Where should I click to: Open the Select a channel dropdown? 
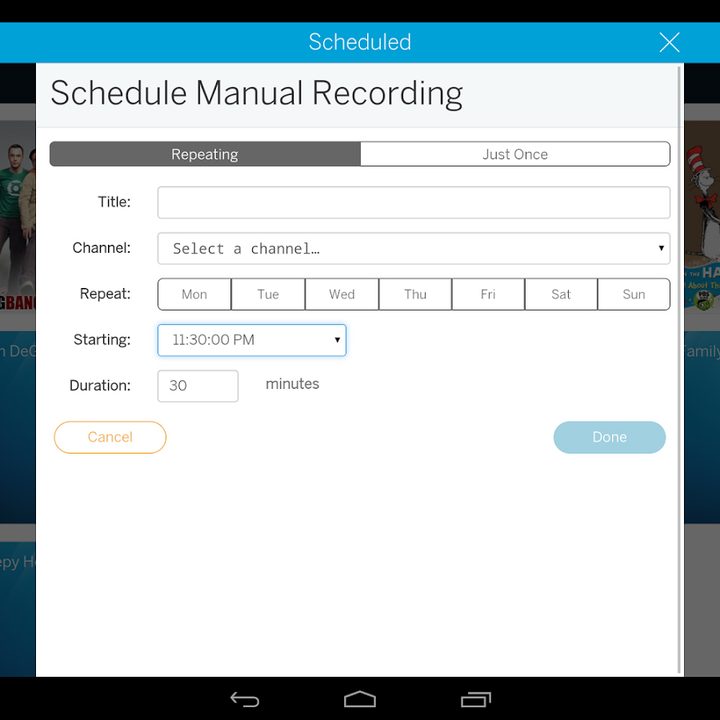pos(414,248)
